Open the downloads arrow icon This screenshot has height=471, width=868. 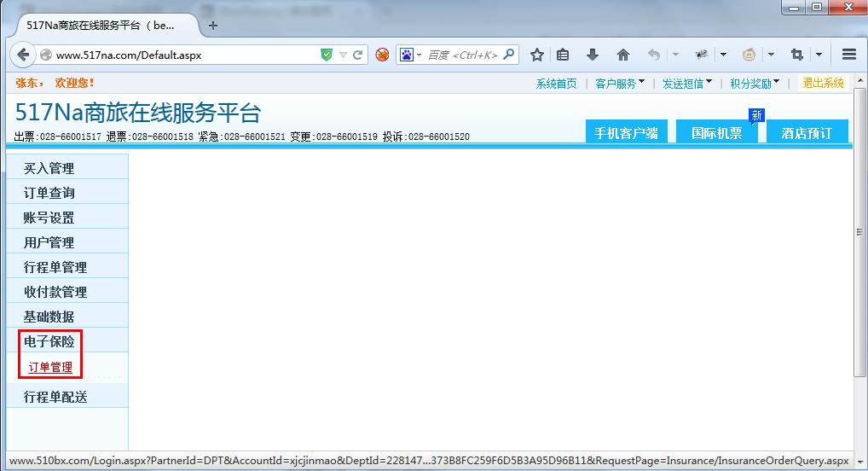point(593,55)
